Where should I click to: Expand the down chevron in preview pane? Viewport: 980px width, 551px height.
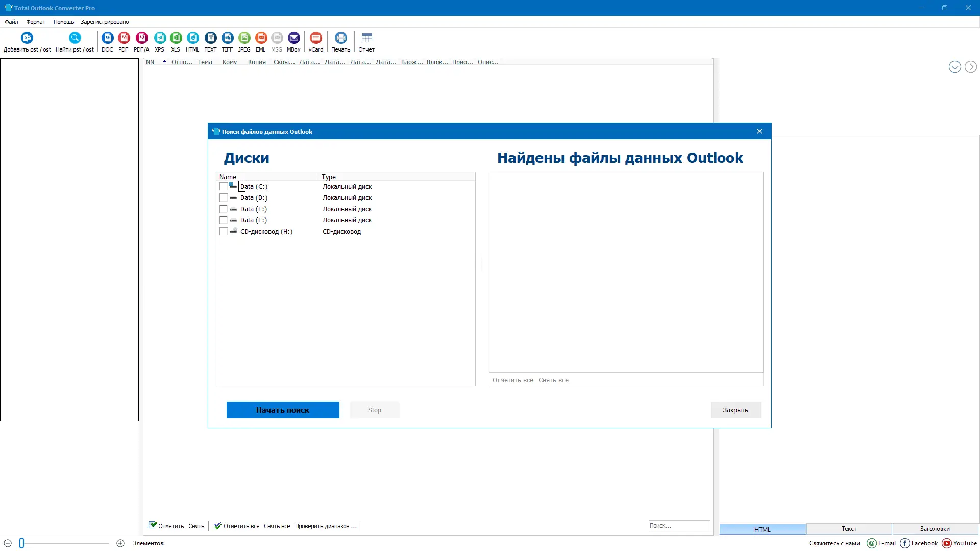[954, 67]
